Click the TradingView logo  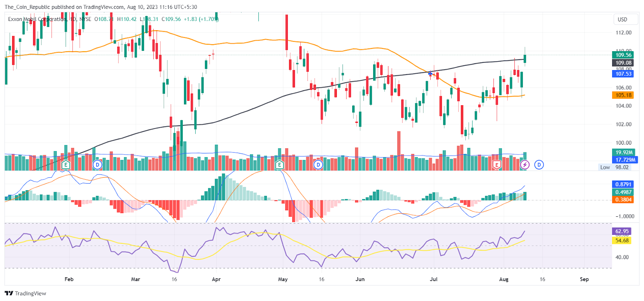pyautogui.click(x=25, y=293)
